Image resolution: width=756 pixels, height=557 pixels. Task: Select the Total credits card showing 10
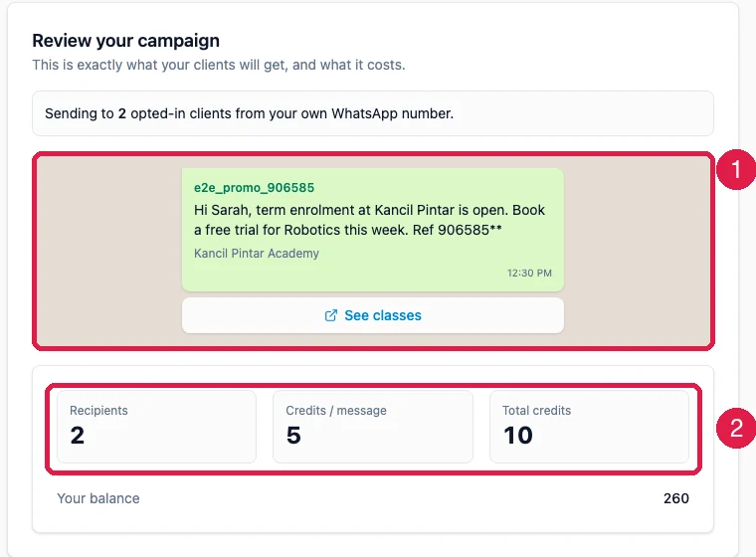coord(589,427)
